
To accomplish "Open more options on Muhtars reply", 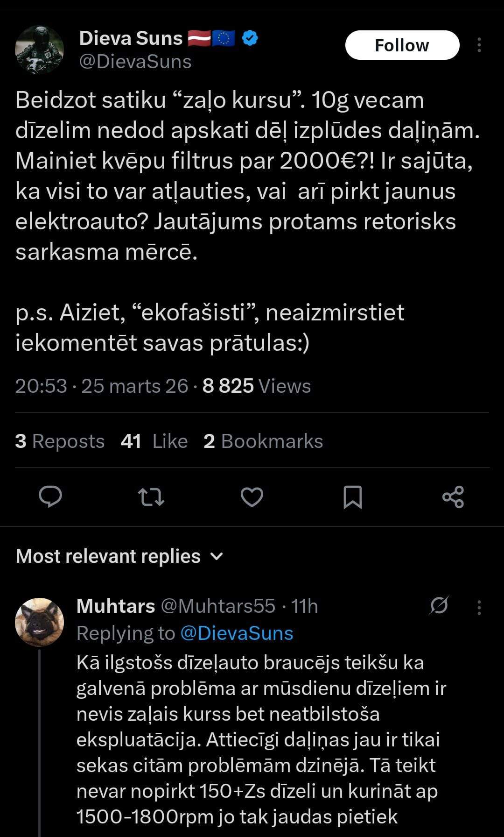I will click(x=479, y=607).
